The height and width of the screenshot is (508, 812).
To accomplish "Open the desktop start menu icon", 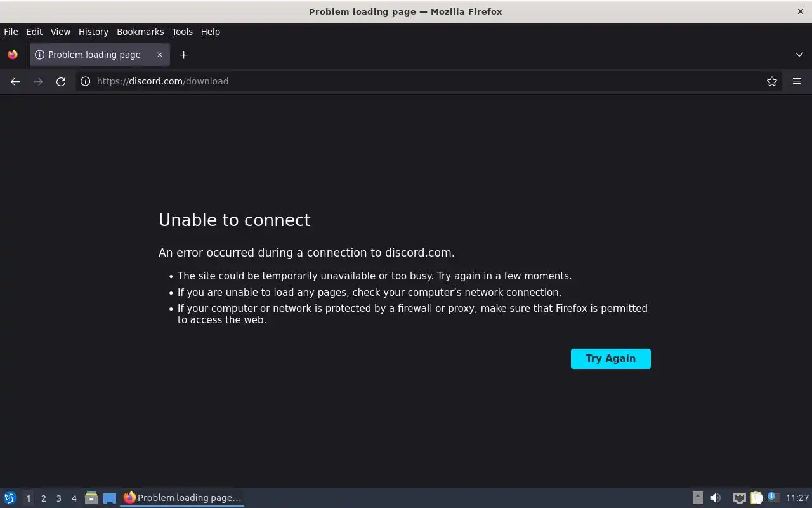I will 10,498.
